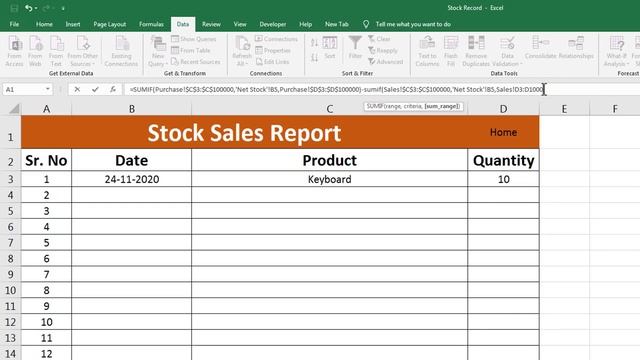Switch to the Insert ribbon tab
This screenshot has width=640, height=360.
point(73,24)
